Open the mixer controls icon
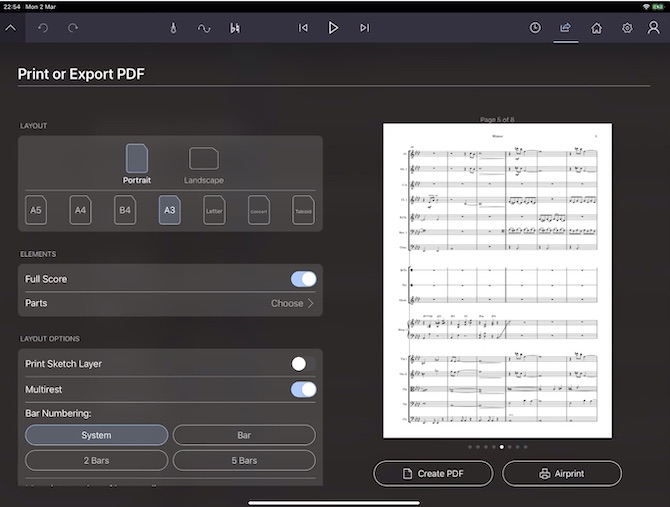The height and width of the screenshot is (507, 670). tap(235, 28)
